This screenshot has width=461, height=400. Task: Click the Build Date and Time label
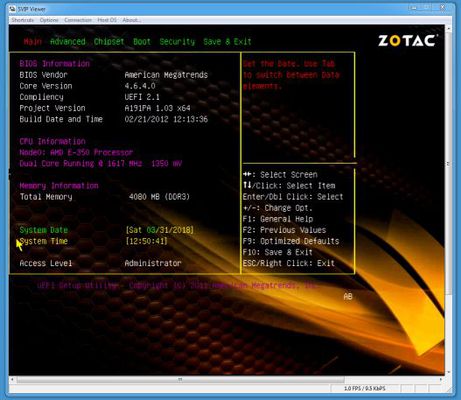pos(61,119)
